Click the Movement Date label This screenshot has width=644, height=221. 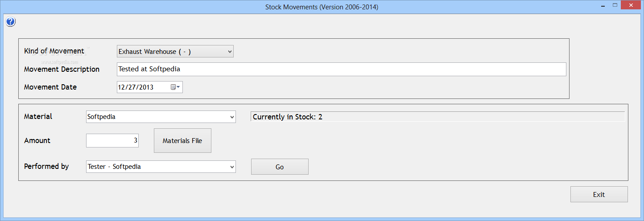pos(50,87)
